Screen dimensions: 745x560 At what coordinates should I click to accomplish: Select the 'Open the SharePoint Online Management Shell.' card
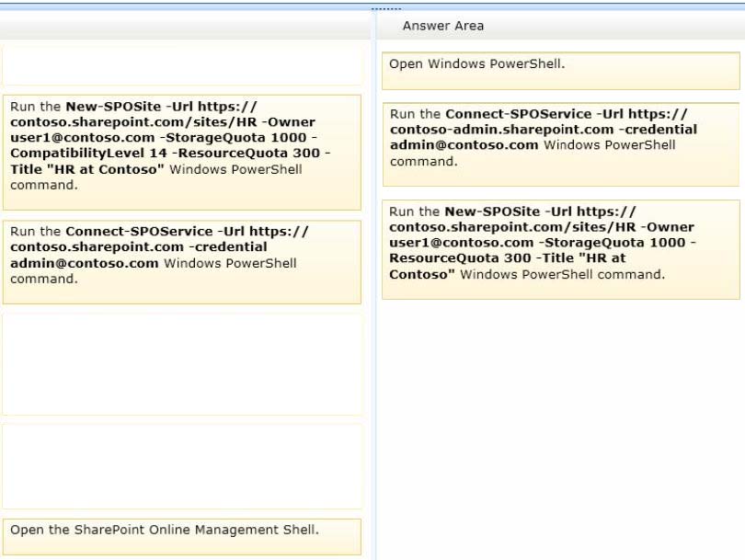pyautogui.click(x=182, y=537)
